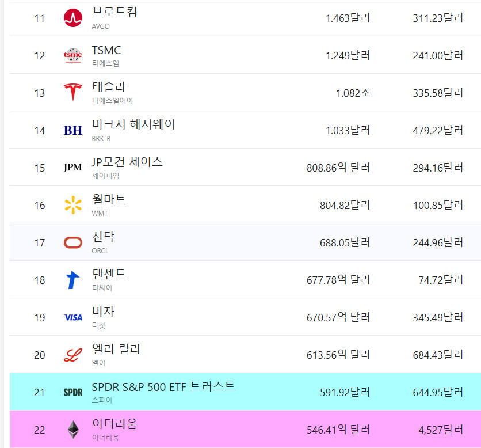
Task: Open the 이더리움 asset link
Action: tap(114, 424)
